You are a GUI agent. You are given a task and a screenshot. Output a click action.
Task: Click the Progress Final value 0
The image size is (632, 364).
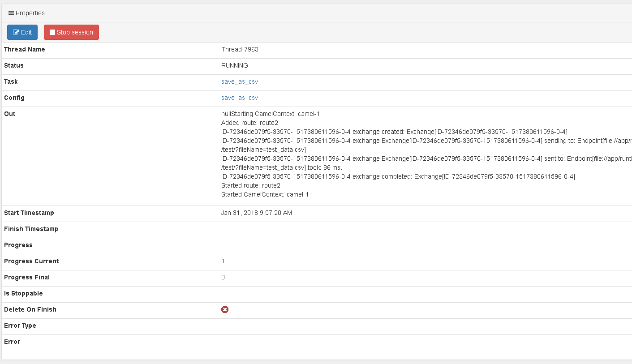click(223, 277)
